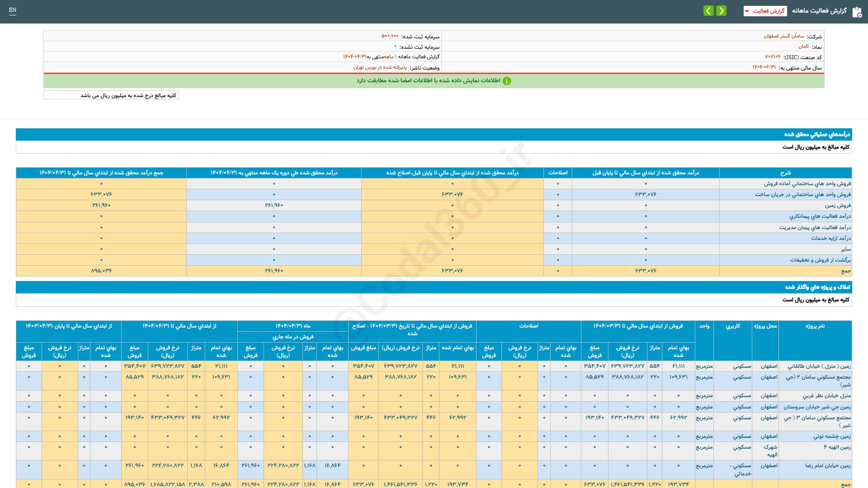Select publisher status پذیرفته شده در بورس تهران
The height and width of the screenshot is (488, 868).
tap(380, 67)
